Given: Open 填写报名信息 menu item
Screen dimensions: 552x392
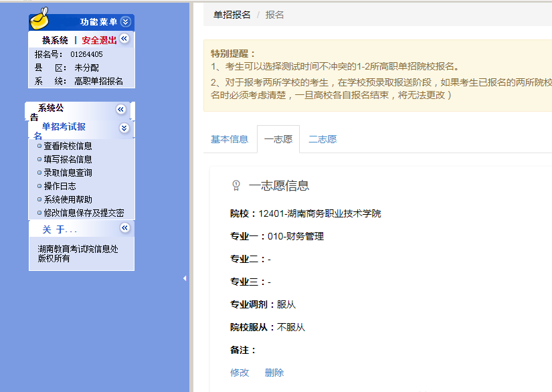Looking at the screenshot, I should pyautogui.click(x=68, y=159).
